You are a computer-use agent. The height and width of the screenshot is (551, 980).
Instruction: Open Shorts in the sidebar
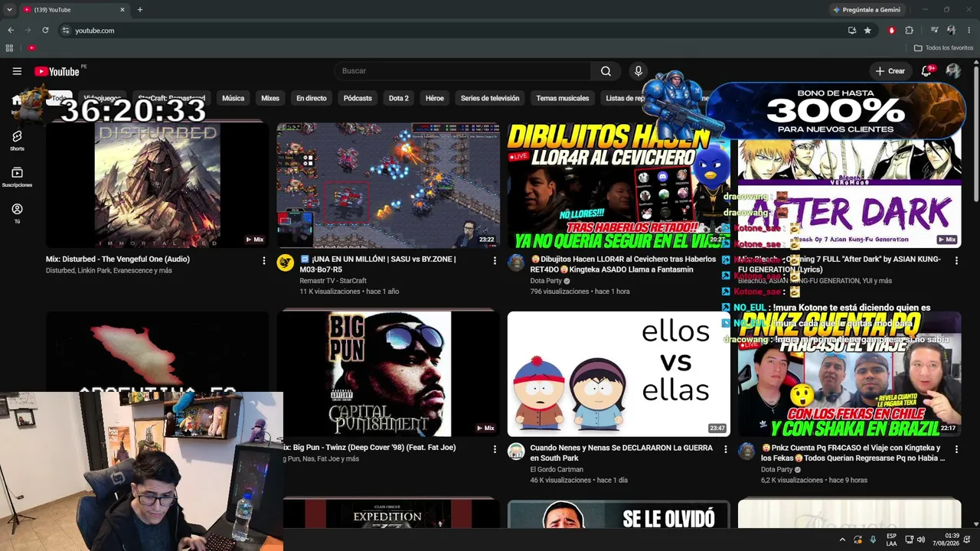(x=17, y=140)
